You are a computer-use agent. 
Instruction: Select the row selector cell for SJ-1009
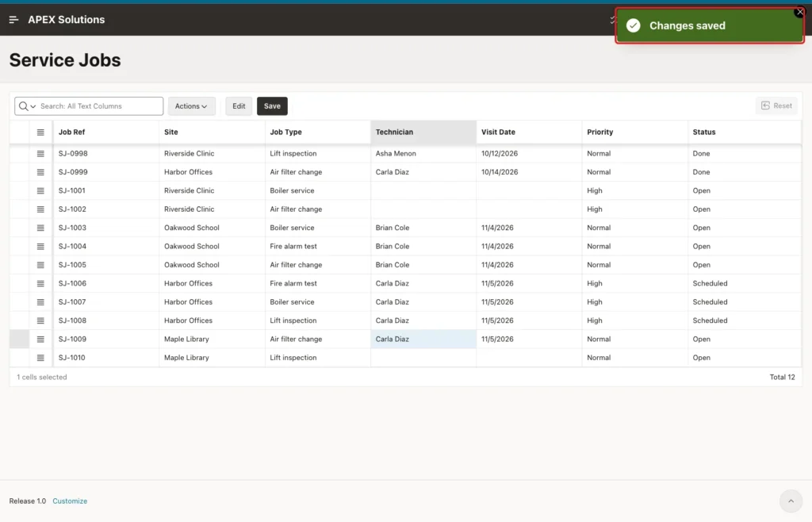pos(20,340)
